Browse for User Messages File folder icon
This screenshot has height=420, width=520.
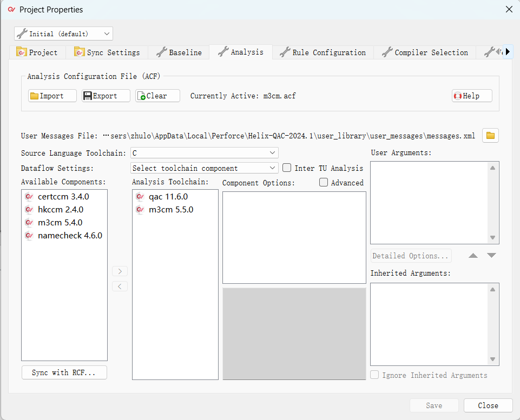tap(490, 136)
